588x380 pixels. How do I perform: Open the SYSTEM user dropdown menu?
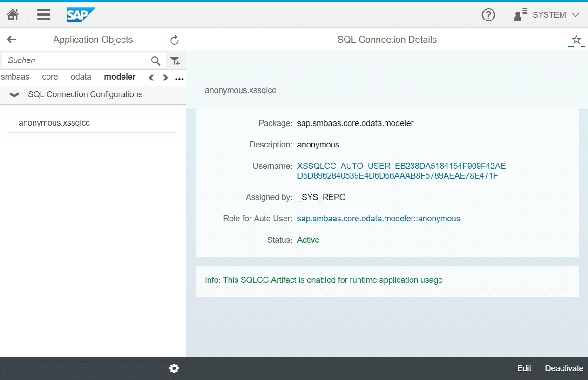pyautogui.click(x=547, y=15)
